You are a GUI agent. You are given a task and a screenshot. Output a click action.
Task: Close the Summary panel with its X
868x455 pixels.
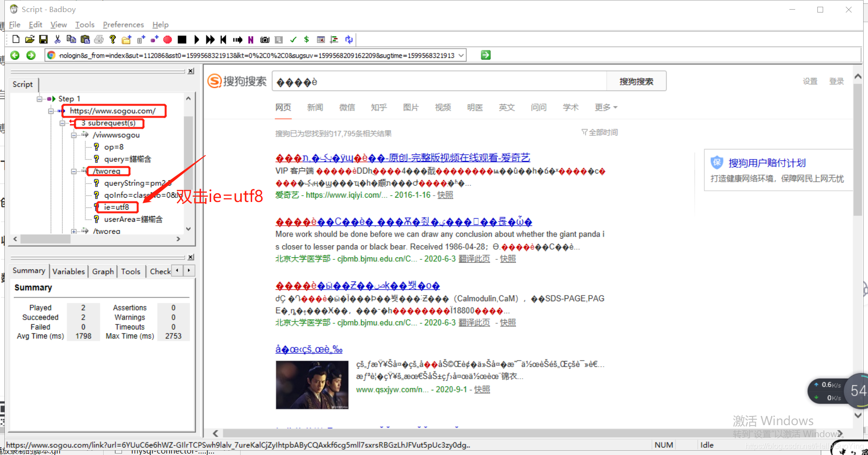click(x=190, y=257)
